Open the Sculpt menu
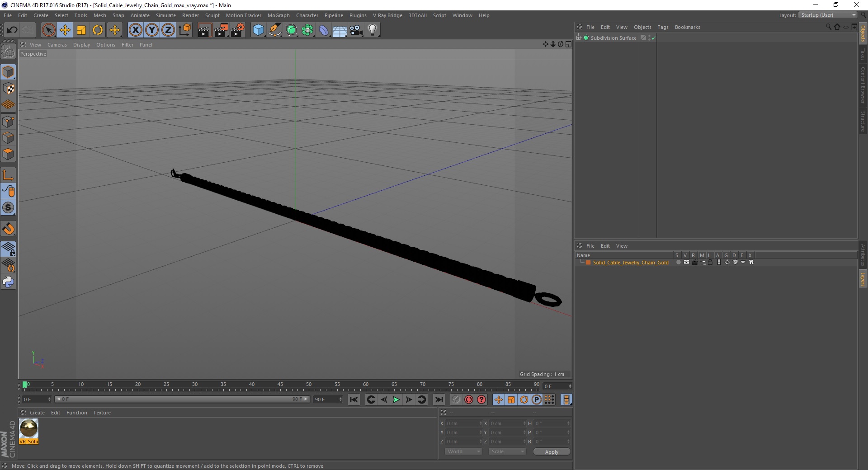Screen dimensions: 868x470 click(212, 15)
